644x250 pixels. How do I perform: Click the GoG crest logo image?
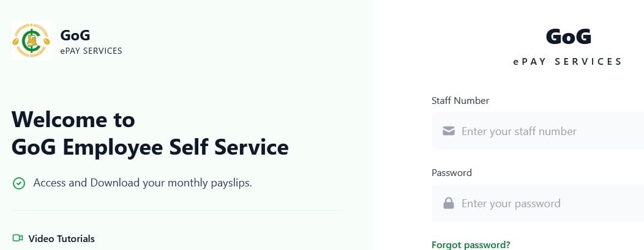point(31,41)
